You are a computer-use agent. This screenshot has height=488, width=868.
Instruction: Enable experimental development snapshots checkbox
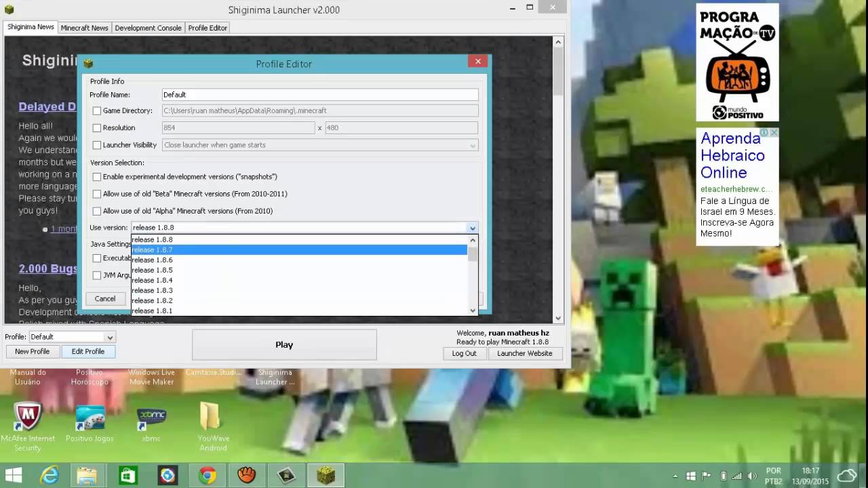pyautogui.click(x=97, y=177)
